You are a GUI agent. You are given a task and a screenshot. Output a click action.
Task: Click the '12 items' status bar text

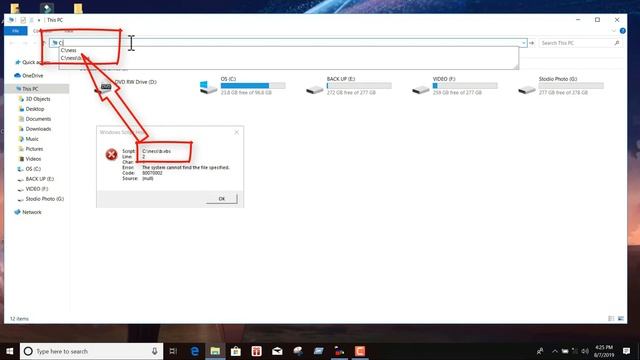(19, 319)
